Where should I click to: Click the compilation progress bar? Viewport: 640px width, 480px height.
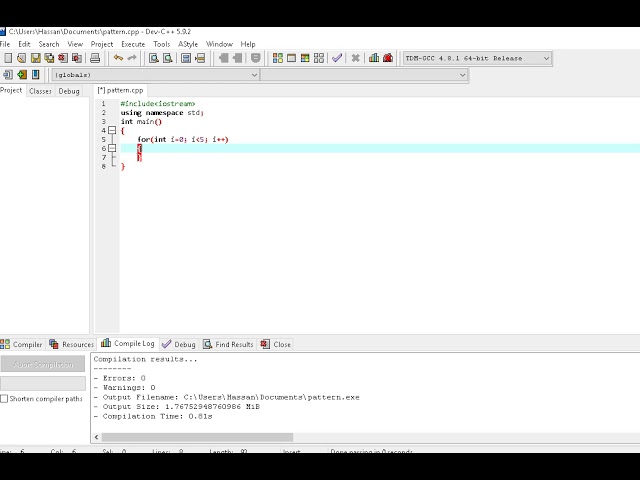[43, 383]
